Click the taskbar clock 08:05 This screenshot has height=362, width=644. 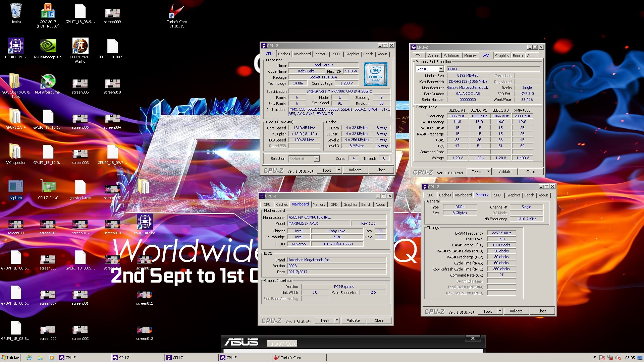630,358
